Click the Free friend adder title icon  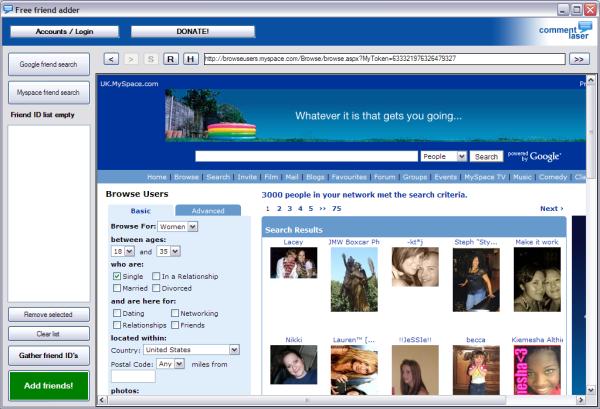[7, 9]
